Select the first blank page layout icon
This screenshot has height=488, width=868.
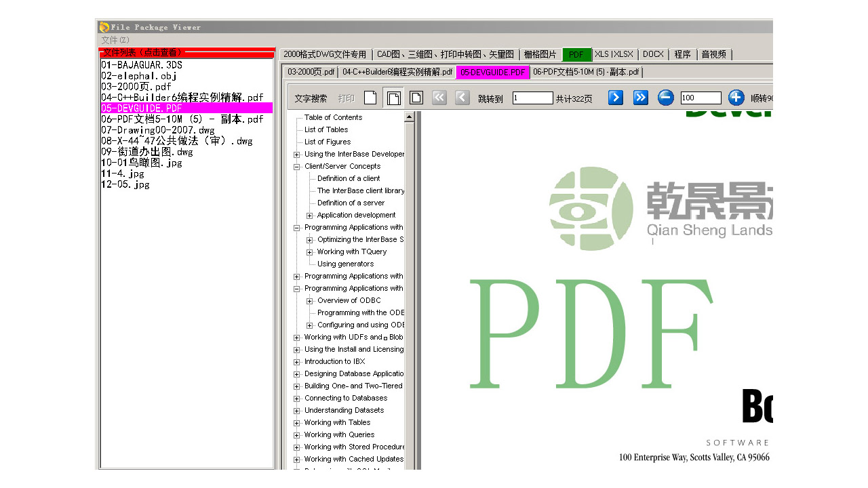coord(370,98)
